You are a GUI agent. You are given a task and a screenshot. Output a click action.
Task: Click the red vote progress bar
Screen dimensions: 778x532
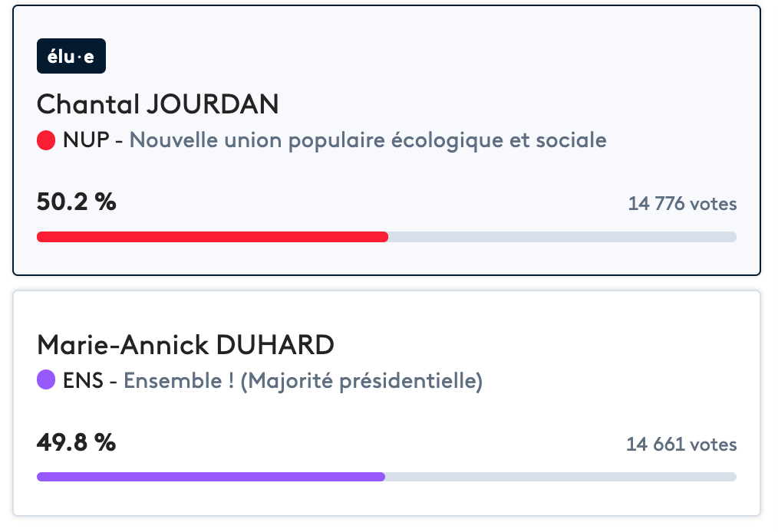(x=213, y=237)
